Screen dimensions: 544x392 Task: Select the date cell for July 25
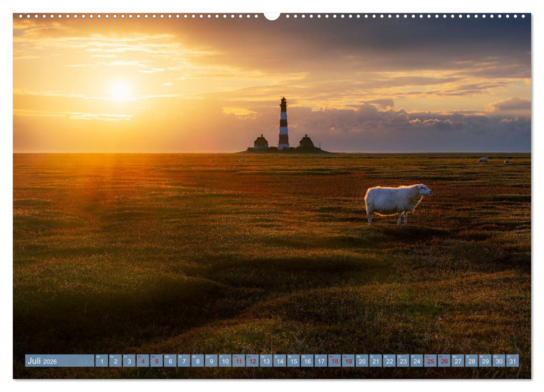431,362
